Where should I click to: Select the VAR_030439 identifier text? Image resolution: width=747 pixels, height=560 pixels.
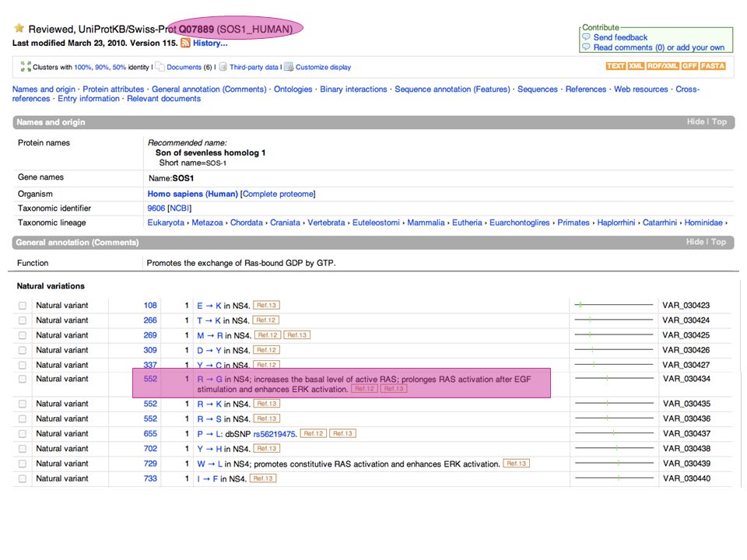686,464
